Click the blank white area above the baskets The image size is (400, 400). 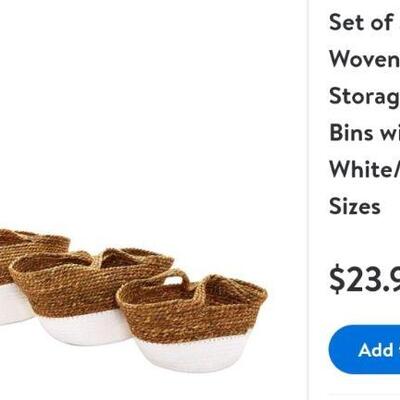pos(150,110)
